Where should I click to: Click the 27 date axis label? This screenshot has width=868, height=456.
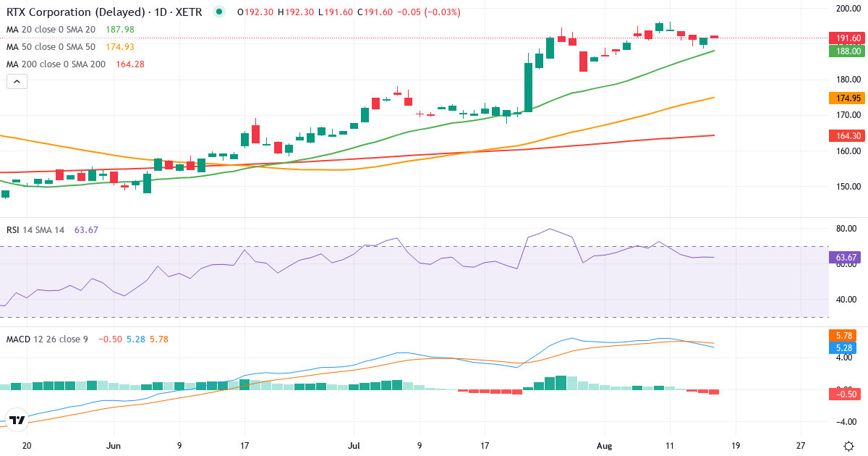point(800,446)
